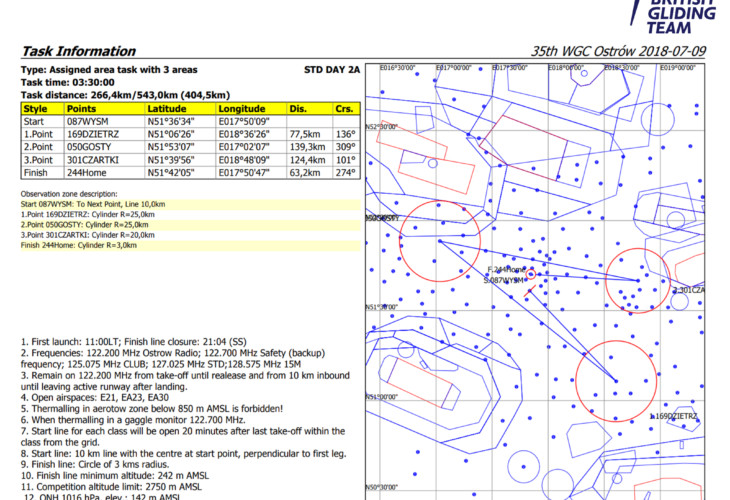This screenshot has height=500, width=730.
Task: Click the 087WYSM cell in Start row
Action: coord(87,120)
